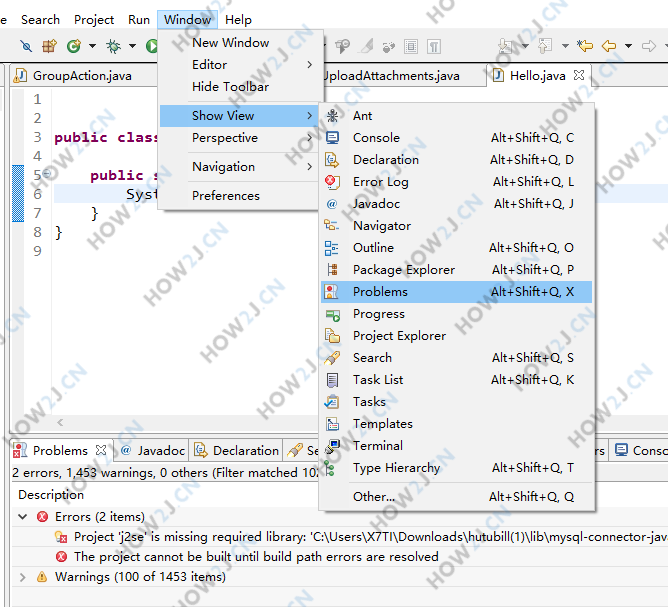The height and width of the screenshot is (607, 668).
Task: Close the Problems view tab
Action: click(101, 450)
